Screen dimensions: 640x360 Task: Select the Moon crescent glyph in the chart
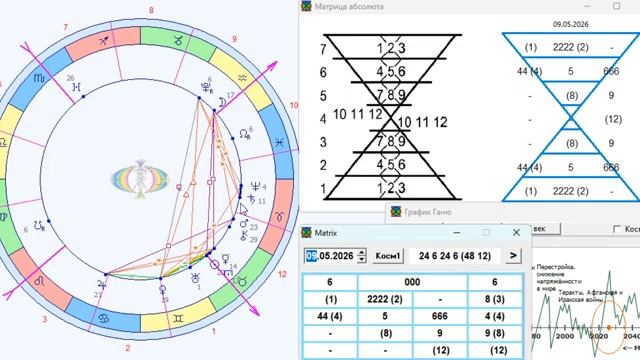pos(223,102)
